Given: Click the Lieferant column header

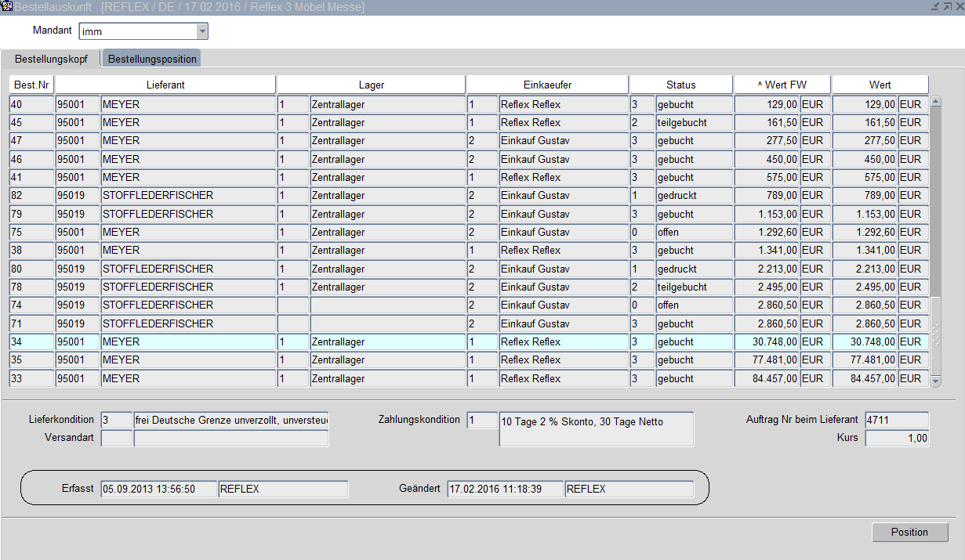Looking at the screenshot, I should [x=165, y=85].
